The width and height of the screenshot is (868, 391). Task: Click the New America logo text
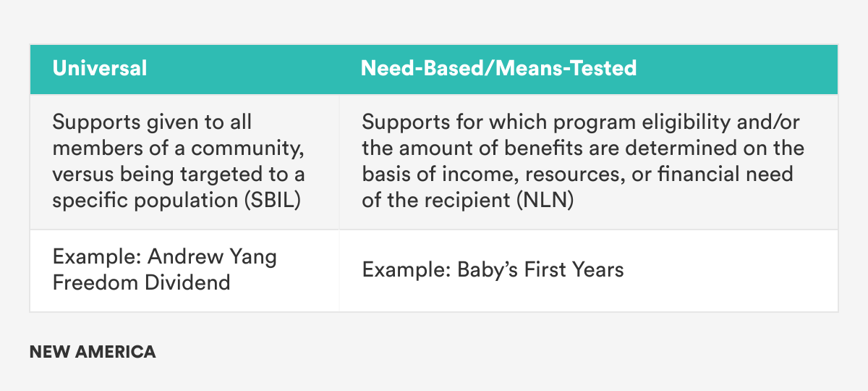point(93,353)
